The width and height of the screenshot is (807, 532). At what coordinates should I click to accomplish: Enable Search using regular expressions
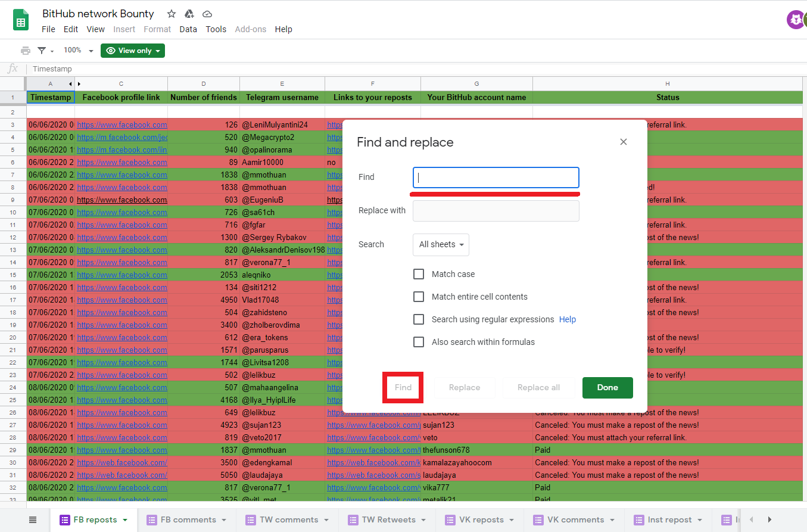point(419,319)
